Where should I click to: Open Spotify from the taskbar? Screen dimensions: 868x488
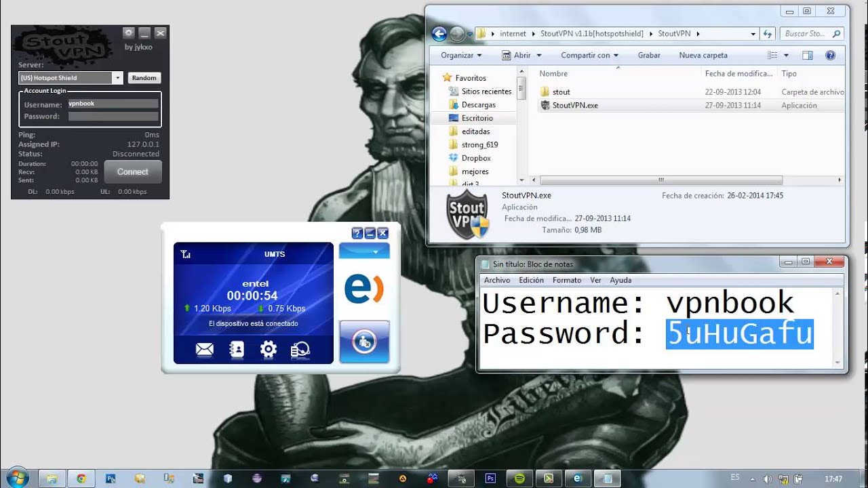pos(519,478)
